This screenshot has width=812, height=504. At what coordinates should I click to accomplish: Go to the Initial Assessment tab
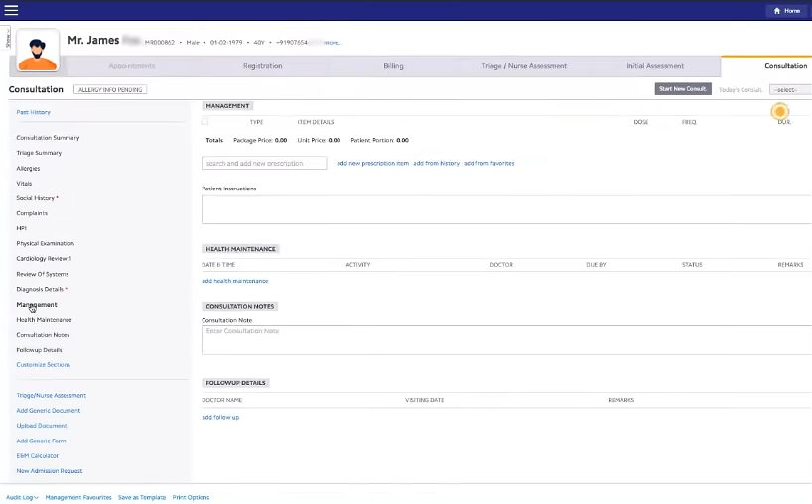pyautogui.click(x=655, y=66)
